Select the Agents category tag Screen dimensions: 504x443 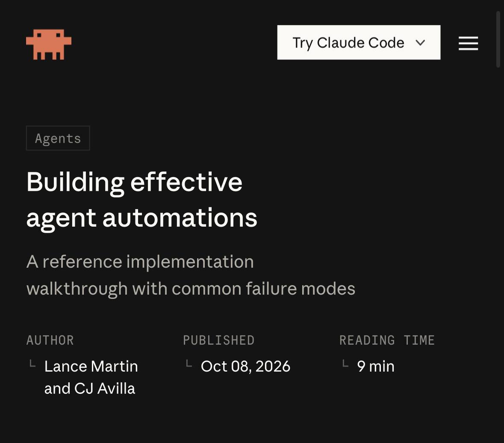(58, 138)
